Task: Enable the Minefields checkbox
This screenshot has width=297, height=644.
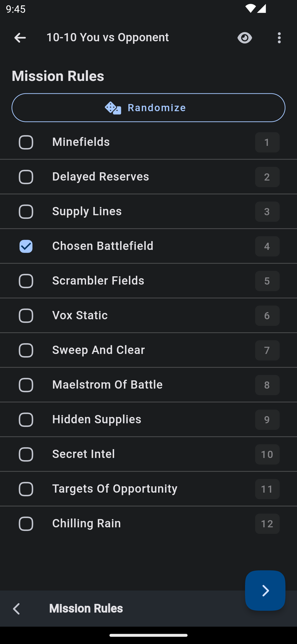Action: point(26,142)
